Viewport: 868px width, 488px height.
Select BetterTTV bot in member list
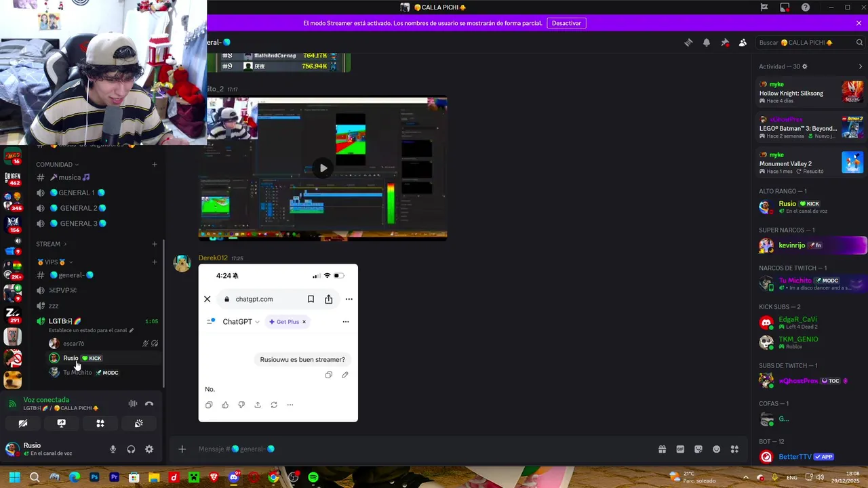click(x=811, y=457)
